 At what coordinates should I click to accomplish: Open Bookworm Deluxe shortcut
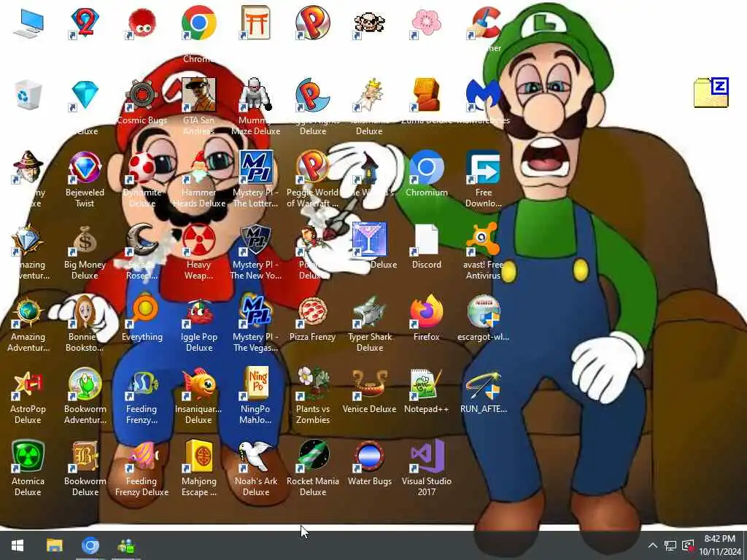click(85, 456)
